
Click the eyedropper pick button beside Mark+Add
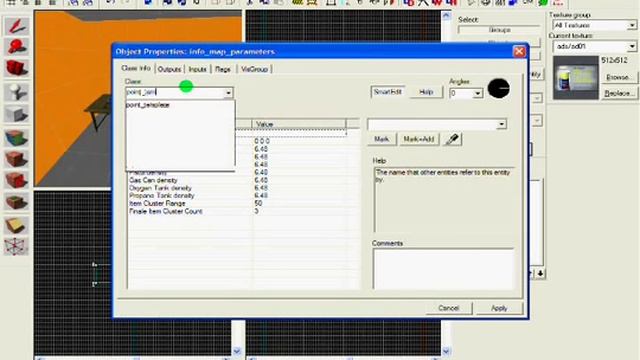coord(452,139)
